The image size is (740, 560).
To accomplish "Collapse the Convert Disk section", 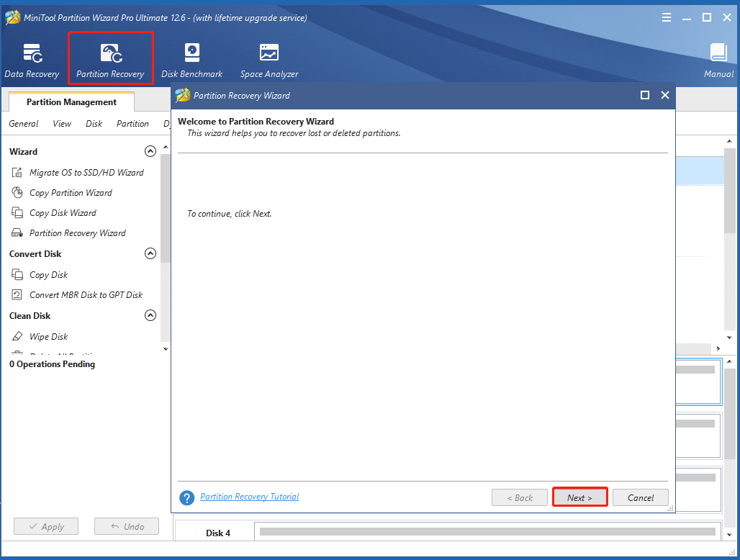I will 150,253.
